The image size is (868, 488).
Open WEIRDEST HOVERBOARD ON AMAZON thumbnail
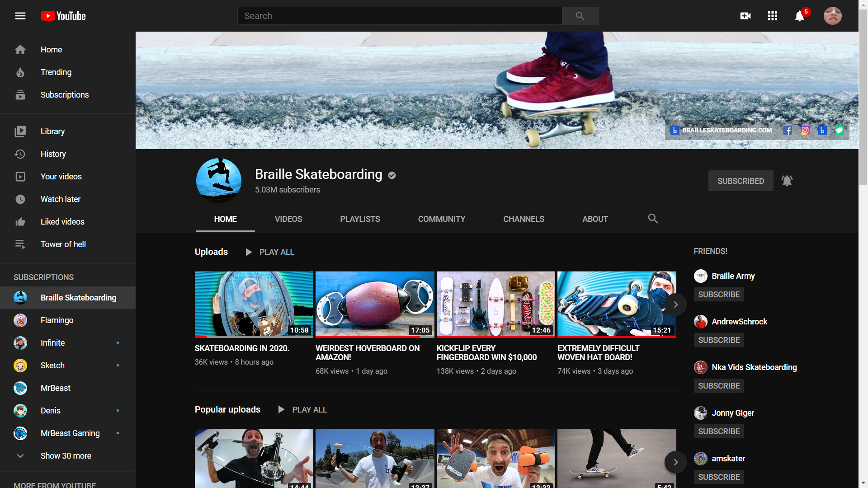tap(375, 305)
